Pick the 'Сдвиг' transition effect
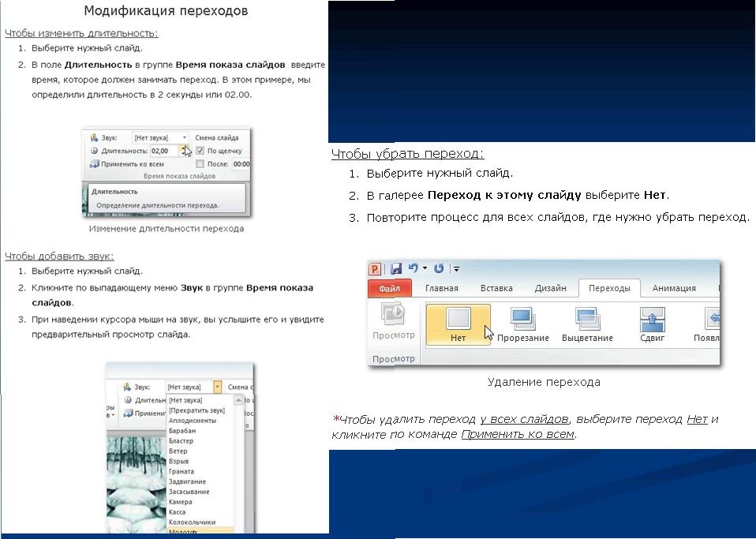This screenshot has width=756, height=539. (x=652, y=324)
